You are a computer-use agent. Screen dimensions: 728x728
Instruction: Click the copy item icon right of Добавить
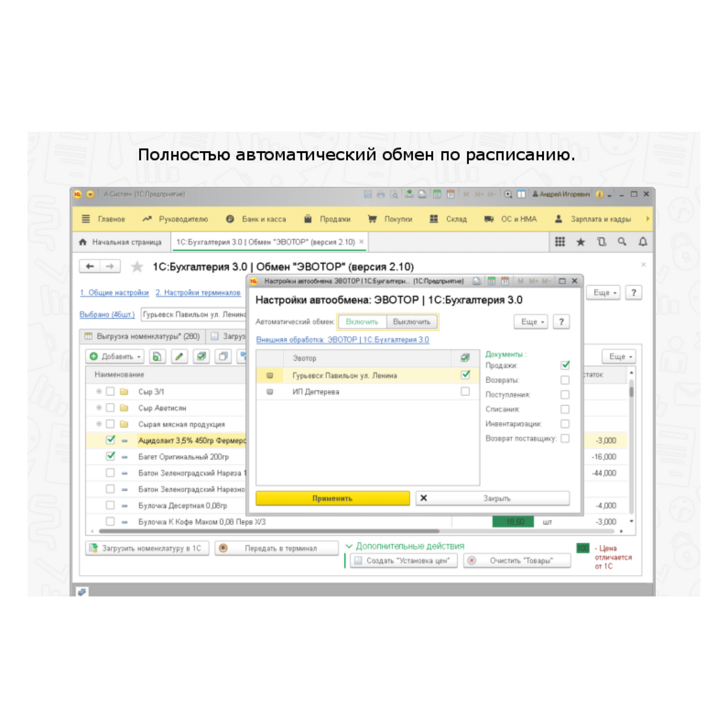(x=157, y=356)
